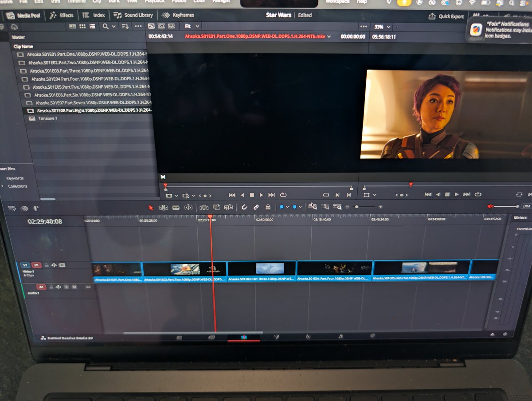
Task: Add a blue flag to clip
Action: pyautogui.click(x=281, y=207)
